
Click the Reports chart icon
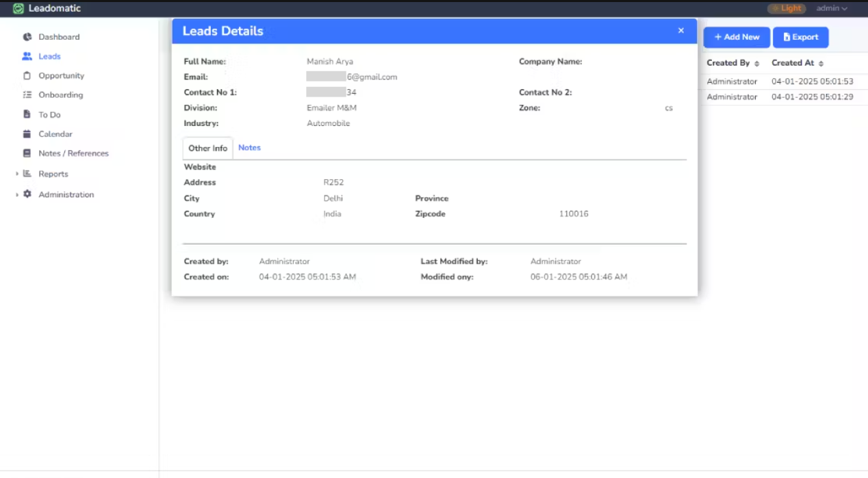coord(27,174)
